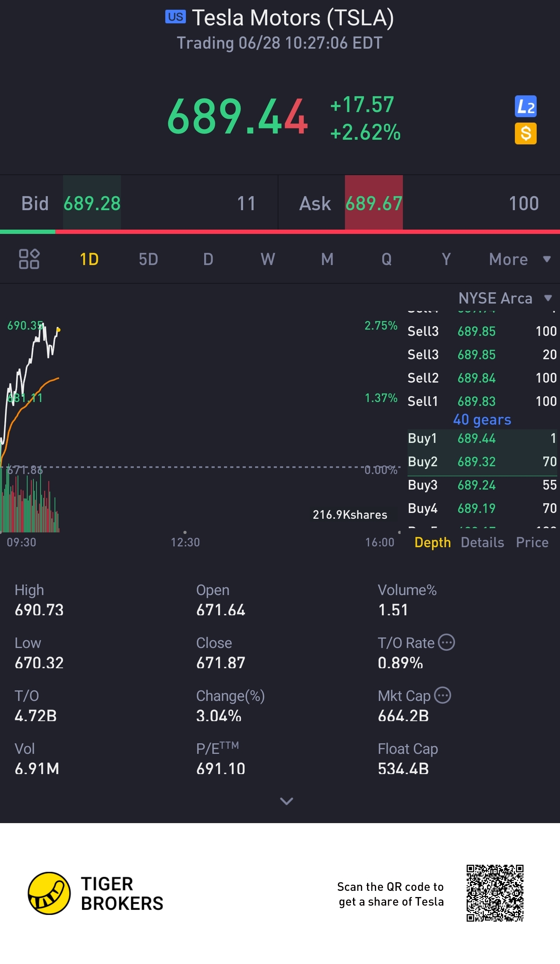Switch to the Y yearly chart tab
Image resolution: width=560 pixels, height=964 pixels.
pyautogui.click(x=446, y=259)
